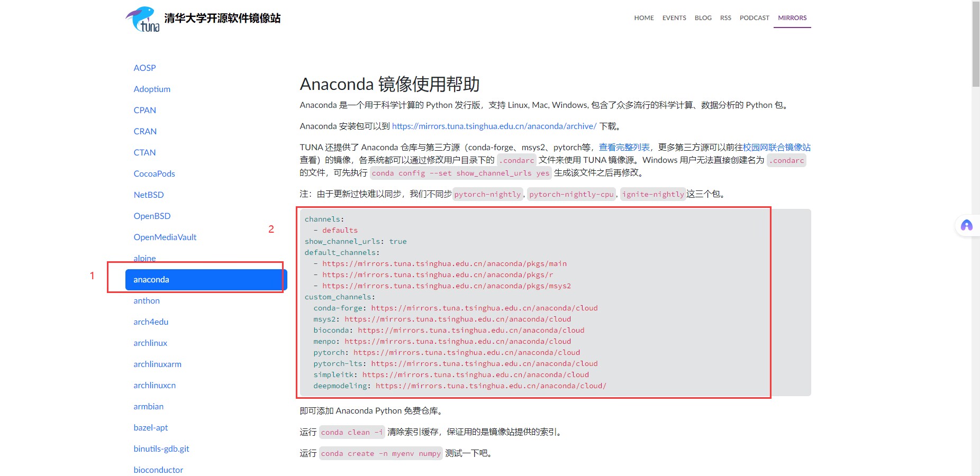Open CocoaPods mirror help
The width and height of the screenshot is (980, 476).
click(x=154, y=173)
